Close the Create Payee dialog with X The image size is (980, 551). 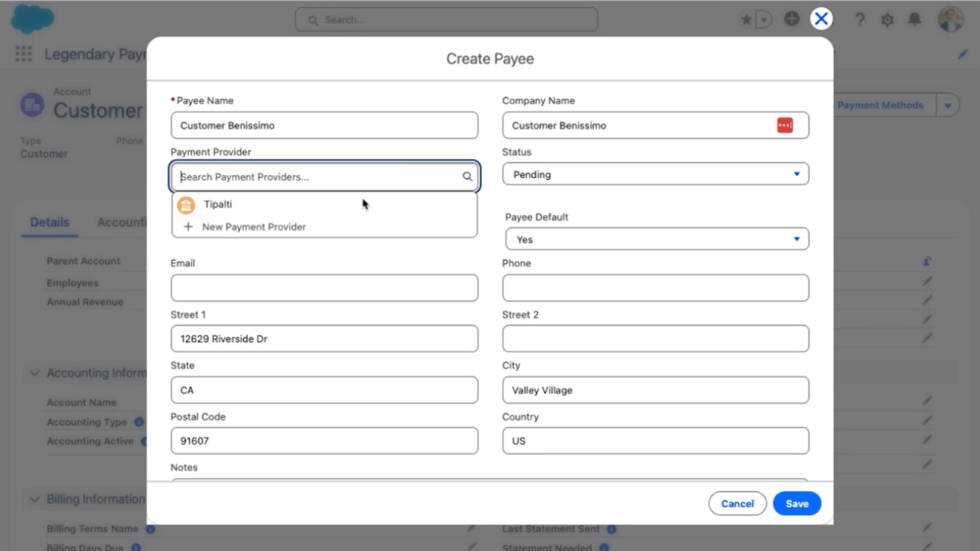821,19
